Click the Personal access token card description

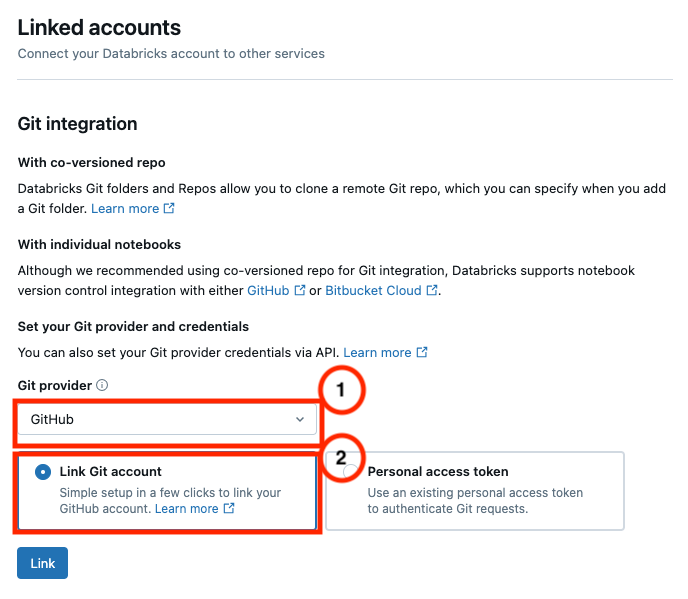474,501
